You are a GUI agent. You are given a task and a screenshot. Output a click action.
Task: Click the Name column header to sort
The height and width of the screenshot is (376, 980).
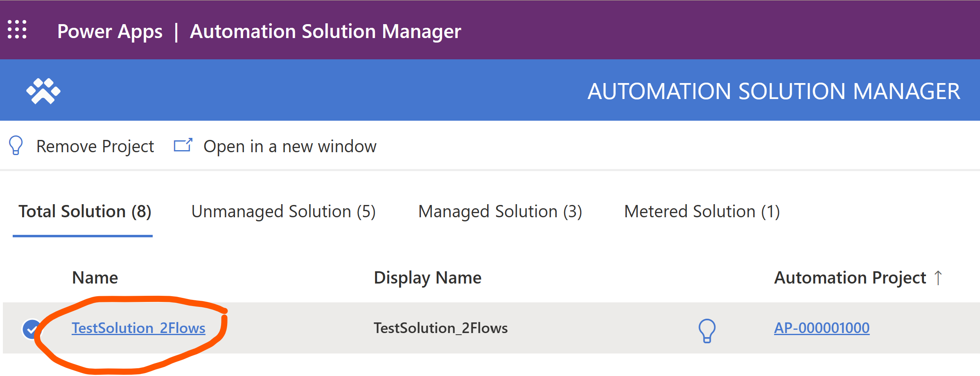(x=95, y=277)
